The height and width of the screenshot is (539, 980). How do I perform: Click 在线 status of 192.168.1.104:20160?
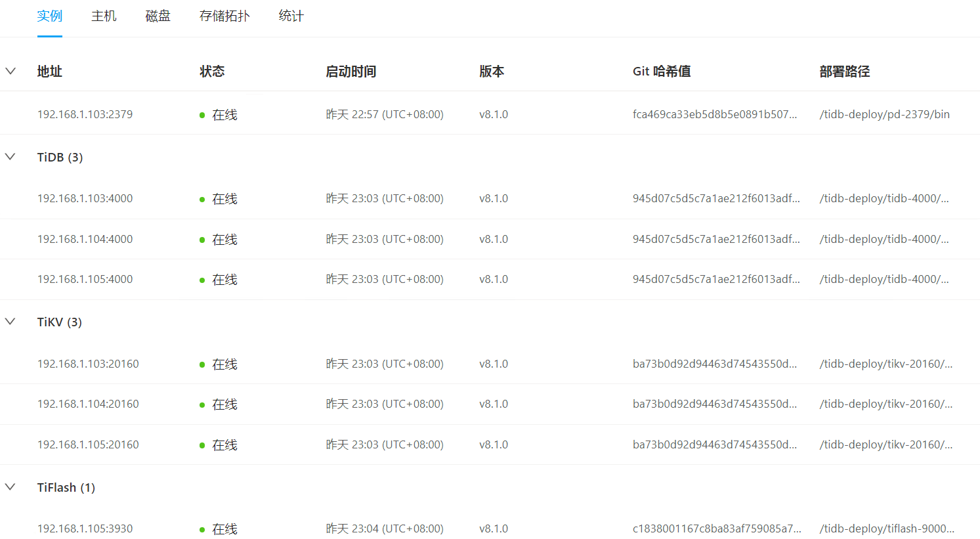point(219,404)
